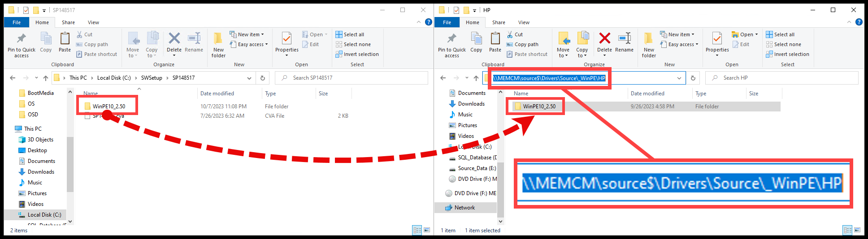Pin to Quick access in SP148517 window
This screenshot has height=239, width=868.
coord(21,44)
